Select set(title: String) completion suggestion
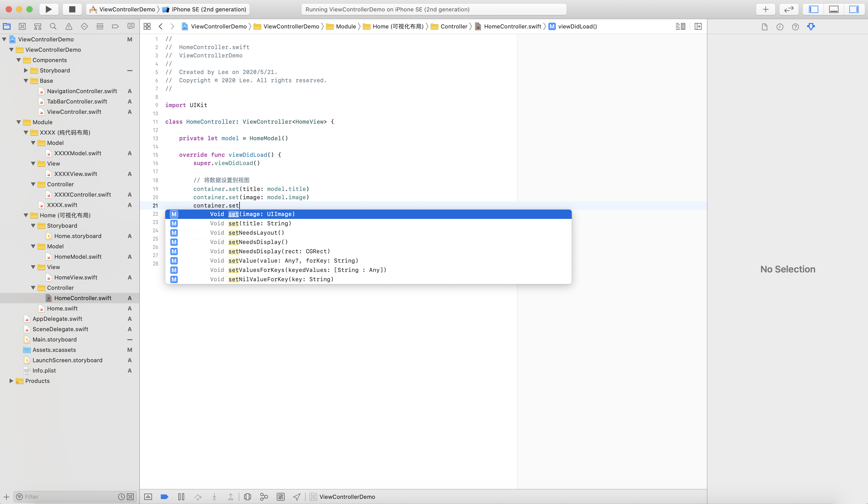Viewport: 868px width, 504px height. [x=260, y=224]
